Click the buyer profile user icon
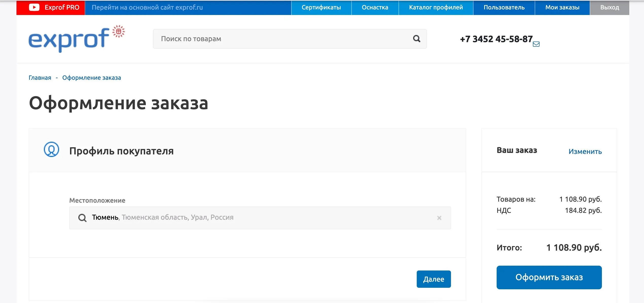Image resolution: width=644 pixels, height=303 pixels. click(x=51, y=150)
